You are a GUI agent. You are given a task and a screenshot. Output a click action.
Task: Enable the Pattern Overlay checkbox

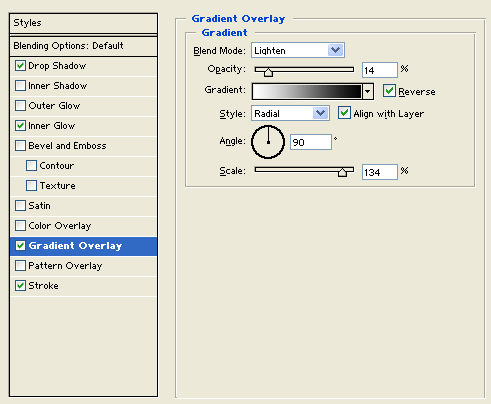tap(20, 266)
